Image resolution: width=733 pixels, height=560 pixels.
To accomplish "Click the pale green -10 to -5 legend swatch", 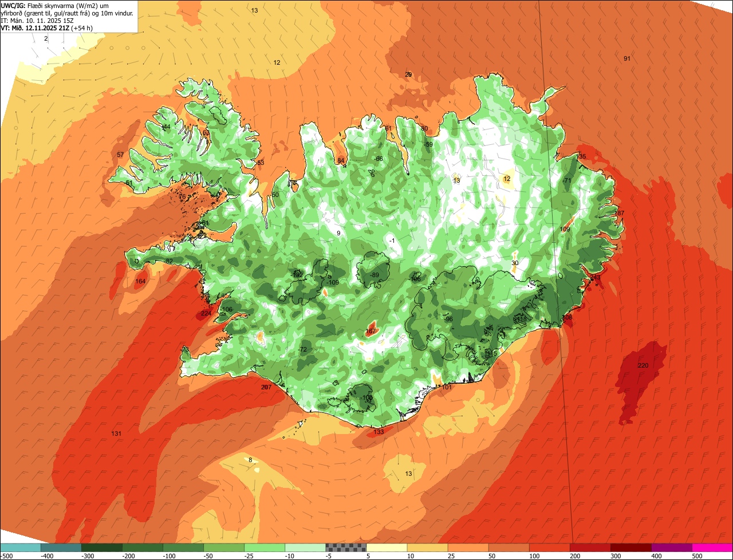I will click(x=305, y=547).
